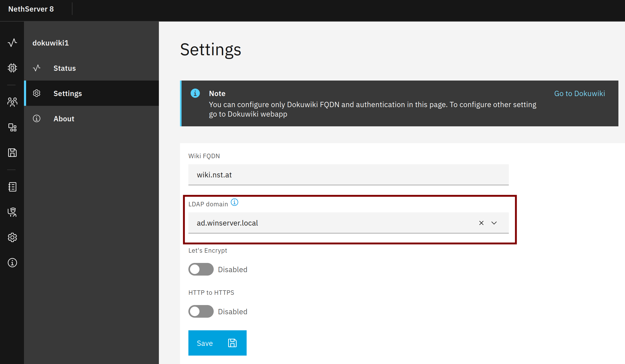Open cluster status activity icon in left rail

12,43
